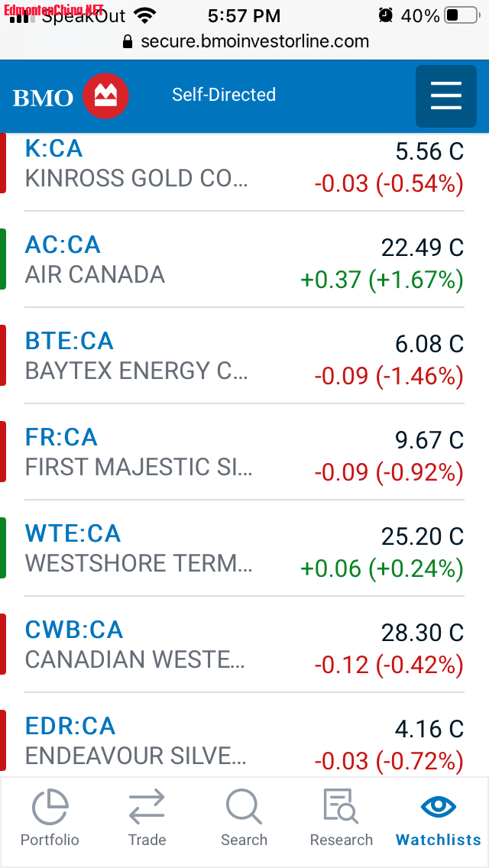Tap the secure.bmoinvestorline.com address bar
The width and height of the screenshot is (489, 868).
pyautogui.click(x=246, y=41)
